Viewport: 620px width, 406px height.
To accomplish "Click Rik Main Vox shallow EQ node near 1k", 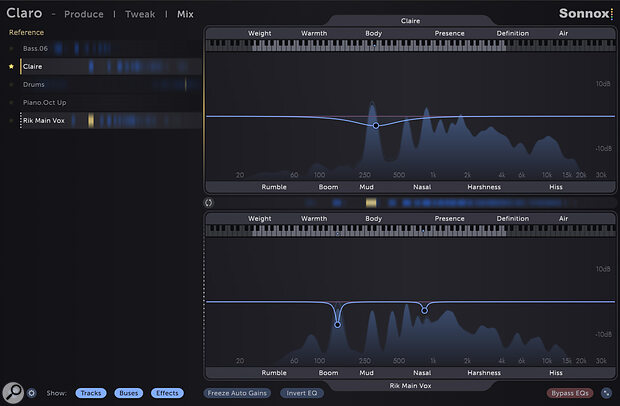I will [x=424, y=311].
